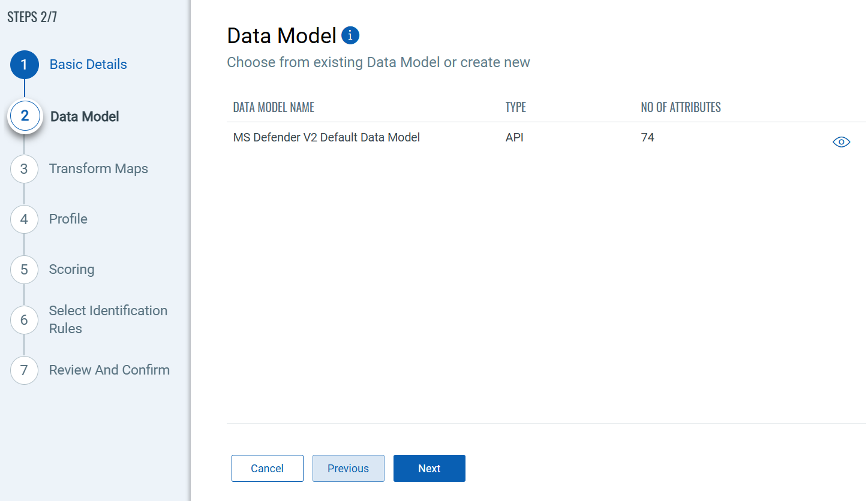Click step 2 circle icon
868x501 pixels.
click(x=25, y=116)
